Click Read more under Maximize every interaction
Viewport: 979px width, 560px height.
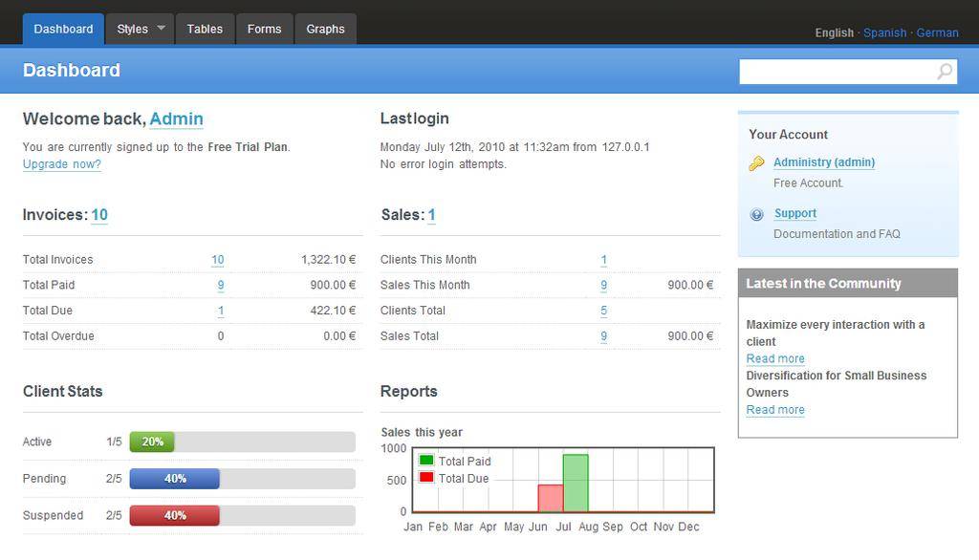tap(775, 358)
